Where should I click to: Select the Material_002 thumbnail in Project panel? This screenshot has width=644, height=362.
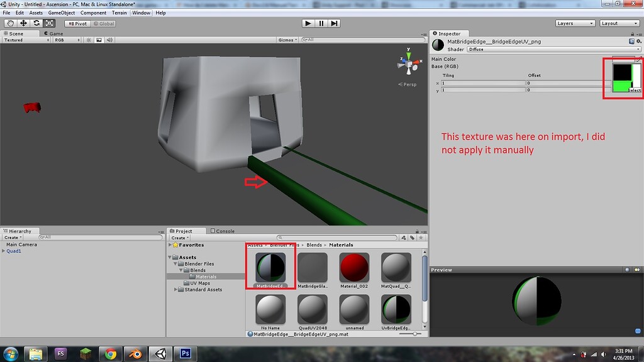click(354, 267)
